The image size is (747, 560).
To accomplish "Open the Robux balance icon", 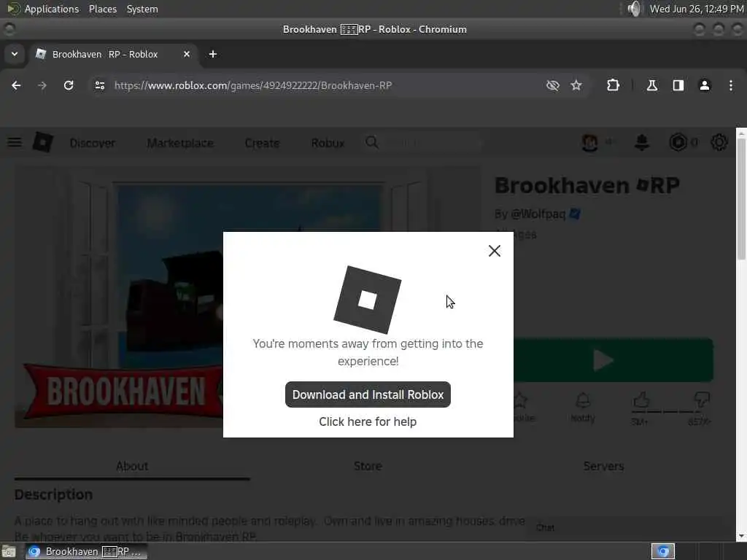I will (678, 142).
